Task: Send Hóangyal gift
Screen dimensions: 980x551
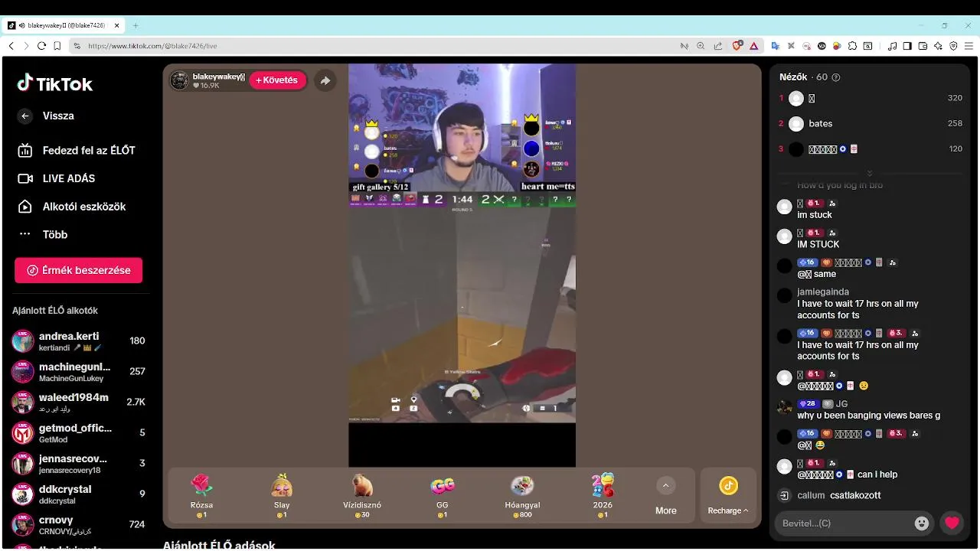Action: (522, 496)
